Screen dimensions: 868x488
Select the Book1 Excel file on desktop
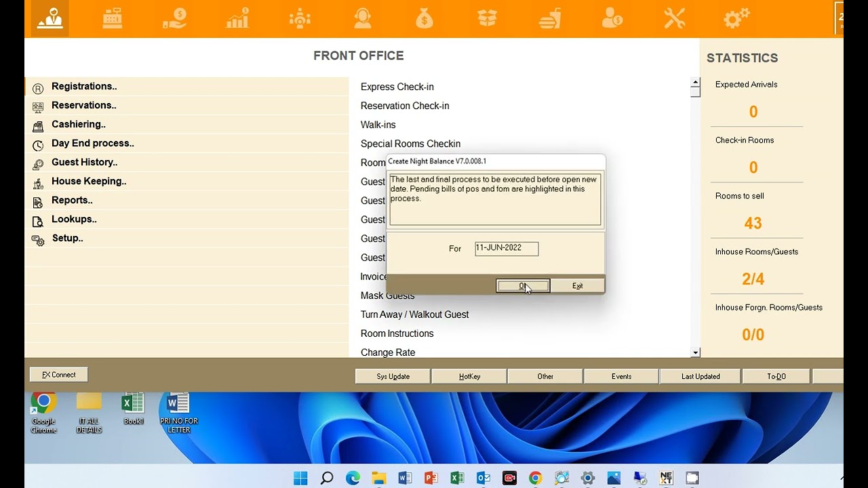click(134, 409)
